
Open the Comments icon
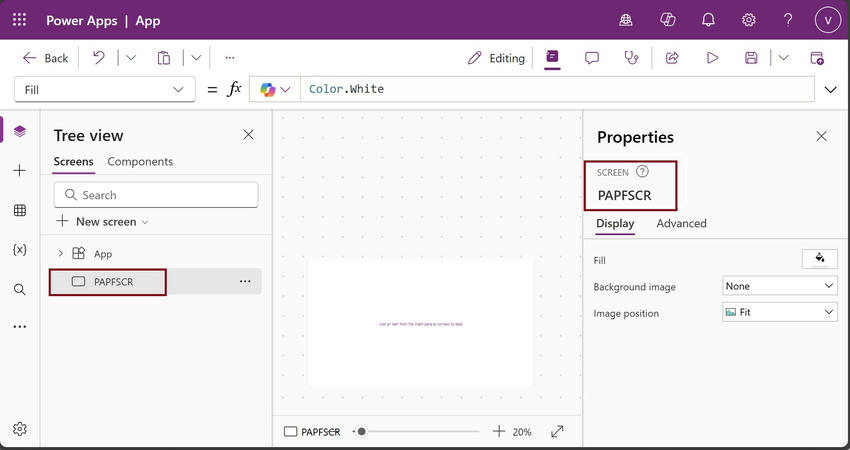[592, 58]
